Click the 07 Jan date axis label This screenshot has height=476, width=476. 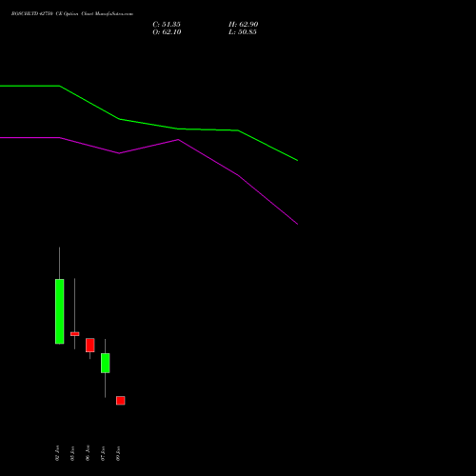tap(103, 453)
